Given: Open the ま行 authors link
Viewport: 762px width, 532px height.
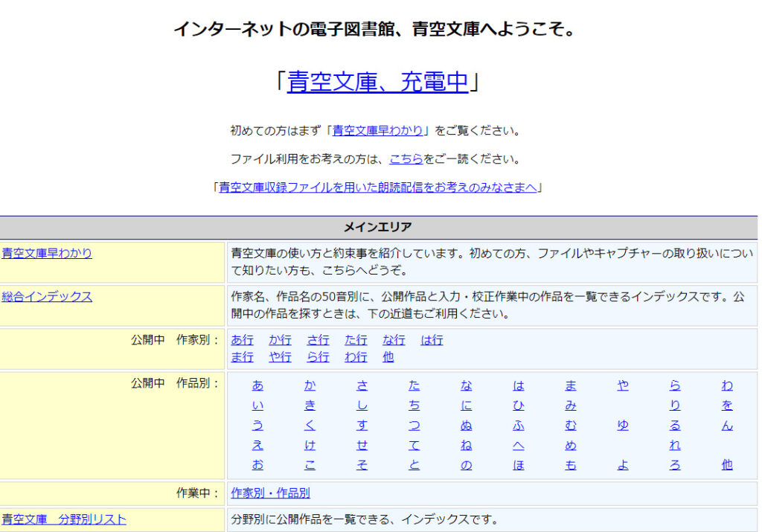Looking at the screenshot, I should (x=242, y=357).
